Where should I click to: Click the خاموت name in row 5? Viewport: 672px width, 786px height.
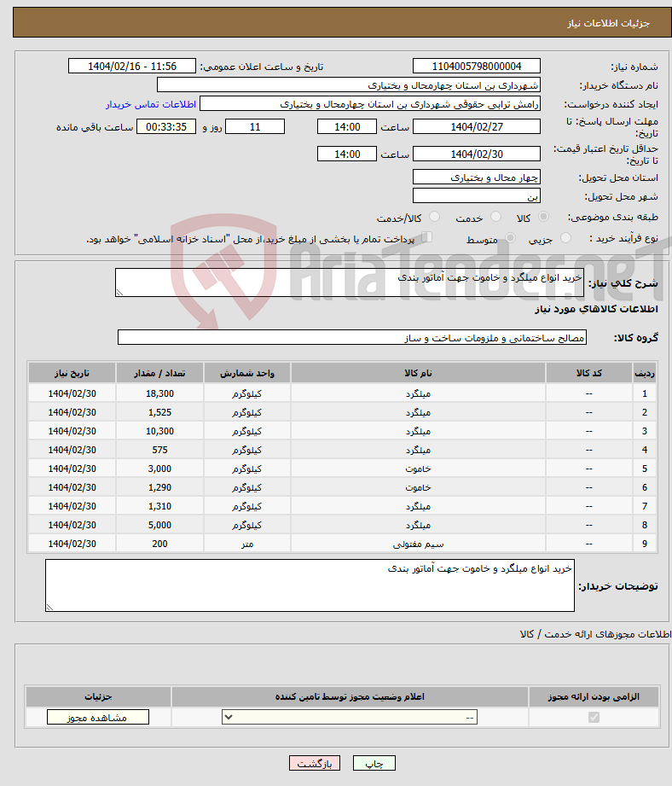coord(418,469)
